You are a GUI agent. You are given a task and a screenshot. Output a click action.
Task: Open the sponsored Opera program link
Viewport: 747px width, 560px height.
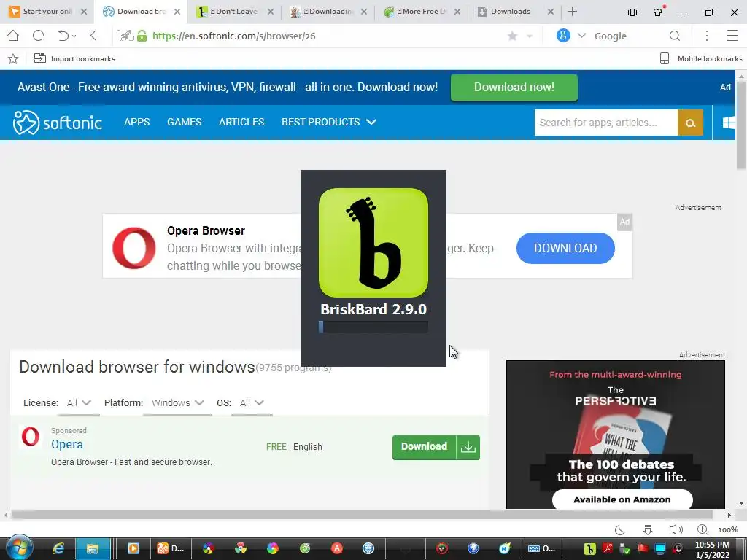pos(67,444)
